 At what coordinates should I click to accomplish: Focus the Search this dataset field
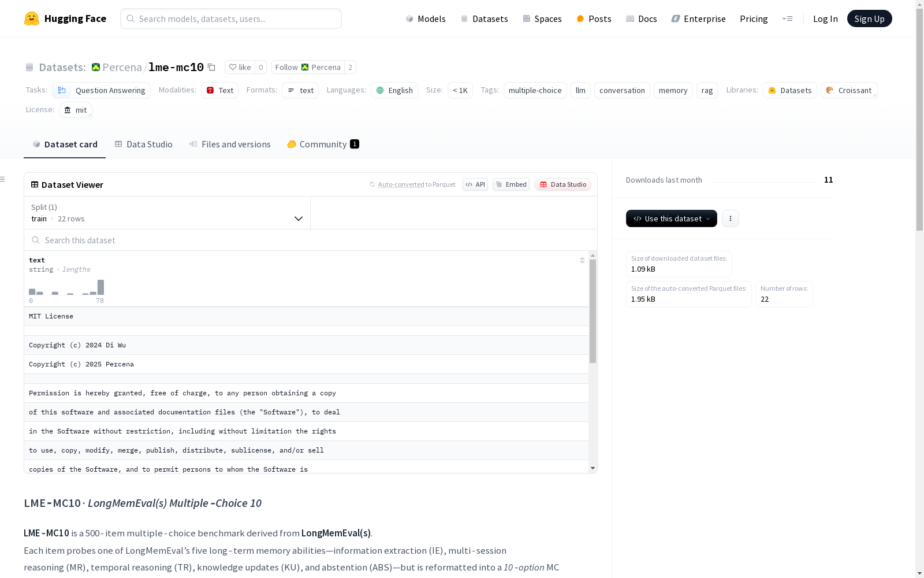[x=311, y=240]
